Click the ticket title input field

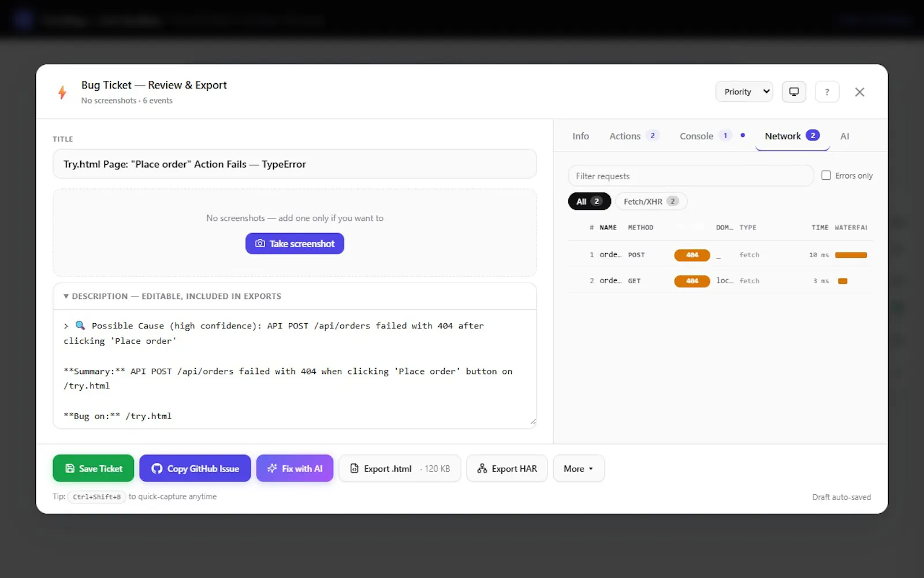click(x=295, y=164)
